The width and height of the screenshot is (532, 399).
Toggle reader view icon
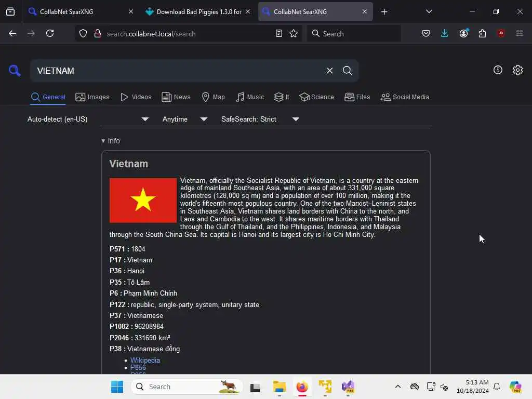tap(279, 33)
